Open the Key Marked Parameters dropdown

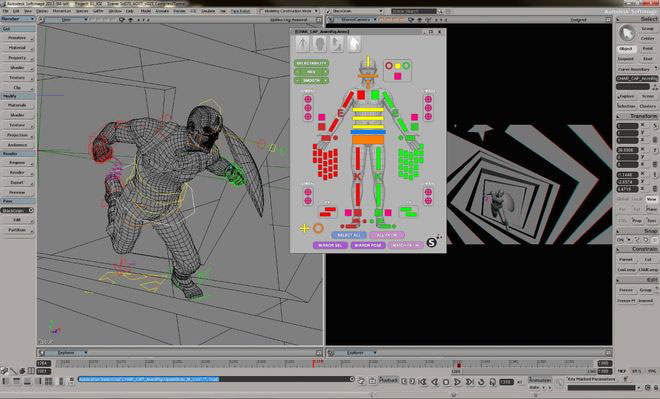click(x=591, y=379)
